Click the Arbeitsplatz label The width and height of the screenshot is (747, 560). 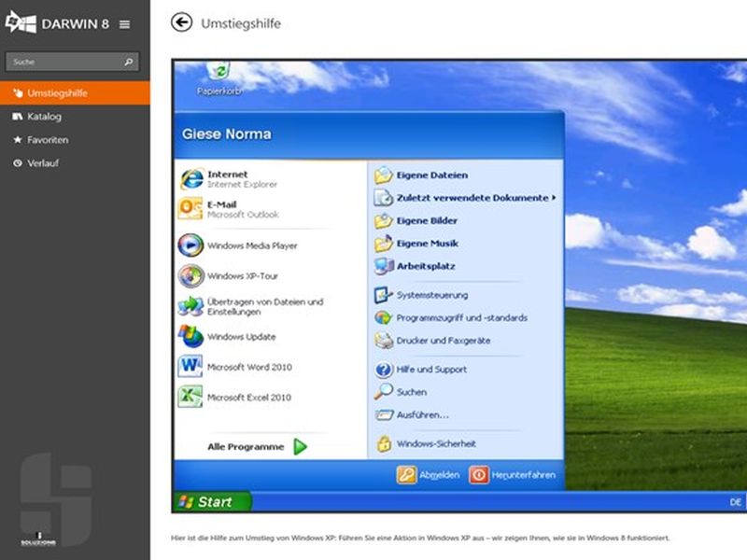[426, 266]
